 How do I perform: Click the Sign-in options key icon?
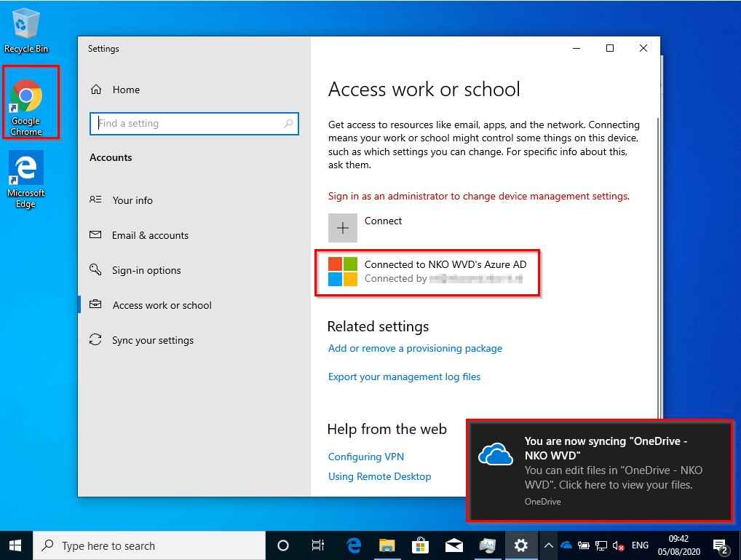pyautogui.click(x=95, y=269)
